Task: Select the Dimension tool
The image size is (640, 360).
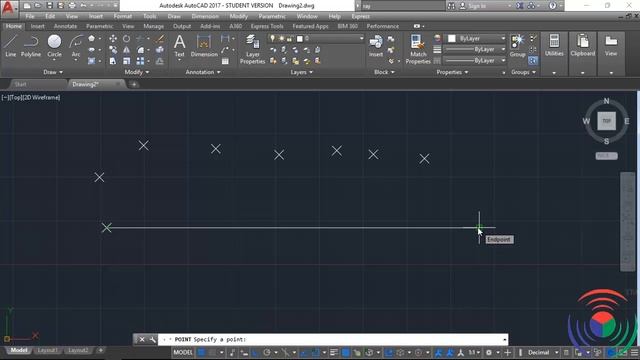Action: pyautogui.click(x=204, y=45)
